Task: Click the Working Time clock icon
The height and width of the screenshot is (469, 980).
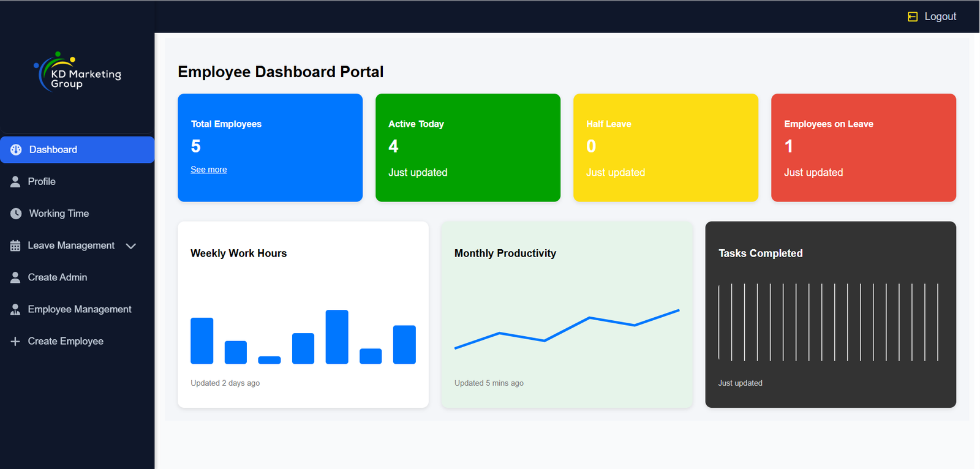Action: (x=16, y=214)
